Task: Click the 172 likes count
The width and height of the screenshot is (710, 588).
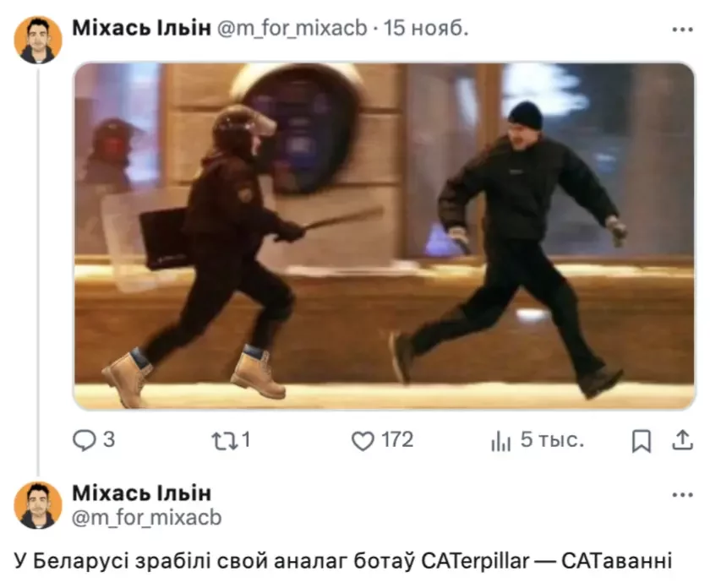Action: (x=397, y=440)
